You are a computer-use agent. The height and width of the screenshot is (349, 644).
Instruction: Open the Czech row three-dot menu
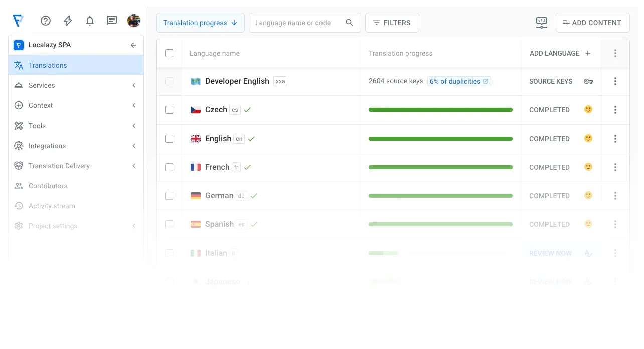[615, 110]
